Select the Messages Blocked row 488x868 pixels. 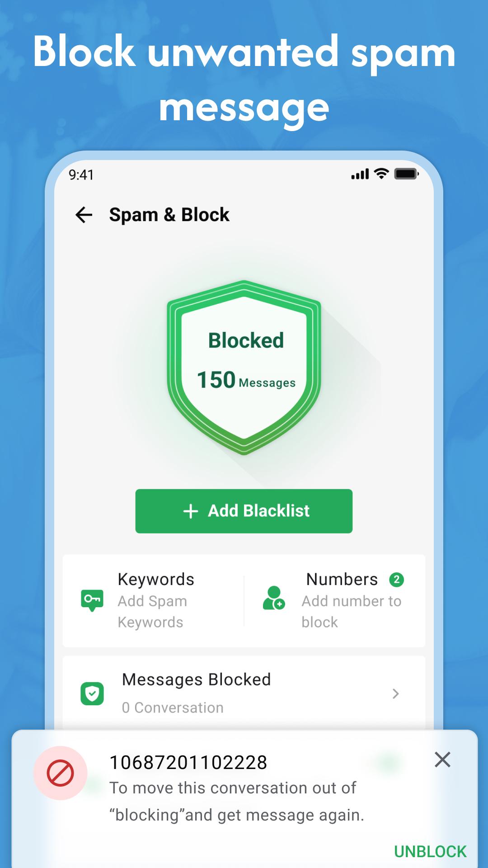(244, 693)
